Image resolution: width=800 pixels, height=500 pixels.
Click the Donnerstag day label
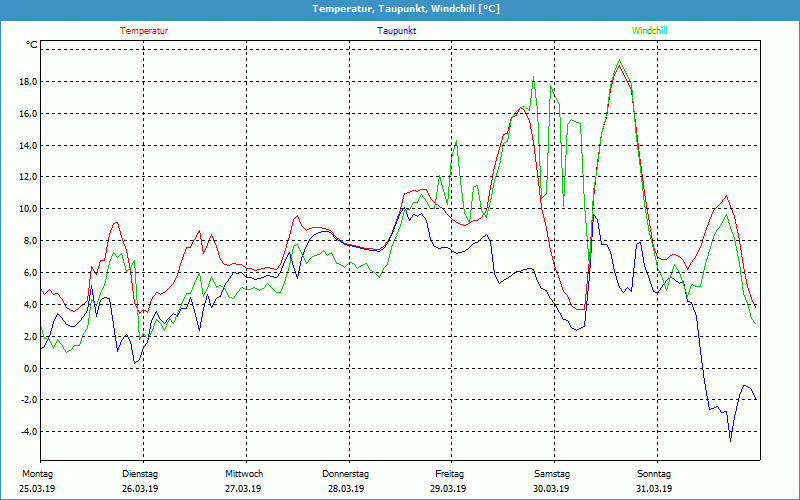(345, 474)
